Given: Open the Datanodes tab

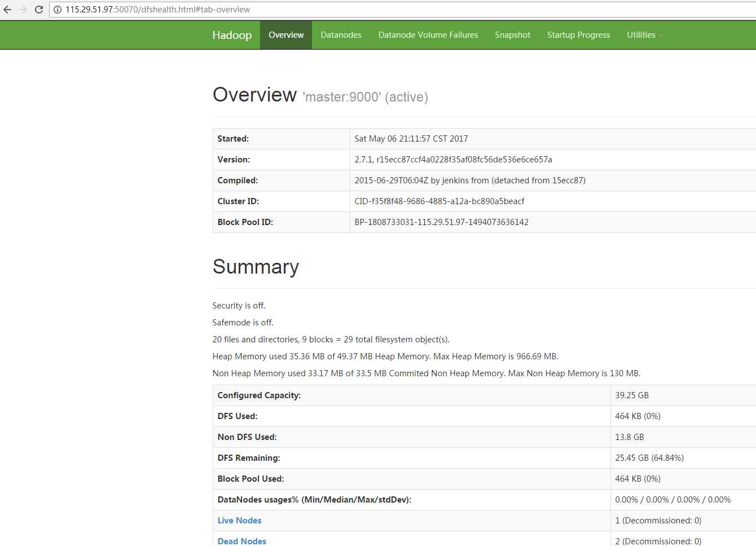Looking at the screenshot, I should pos(341,35).
